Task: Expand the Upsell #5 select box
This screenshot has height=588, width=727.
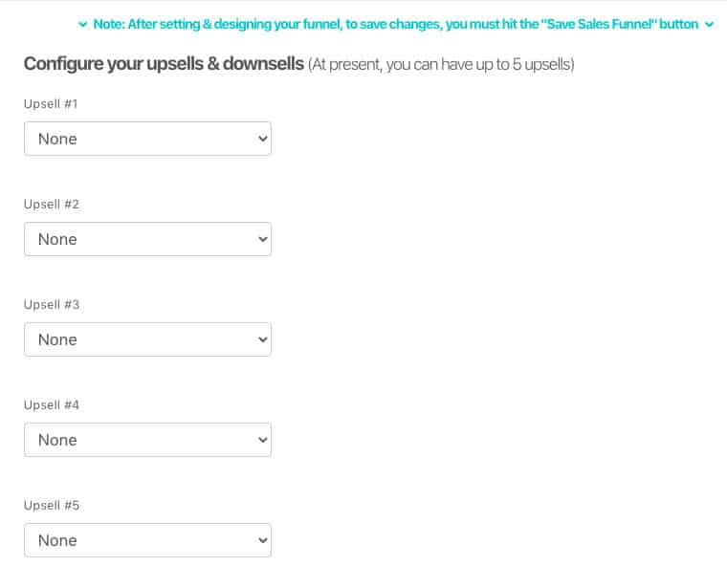Action: (x=147, y=540)
